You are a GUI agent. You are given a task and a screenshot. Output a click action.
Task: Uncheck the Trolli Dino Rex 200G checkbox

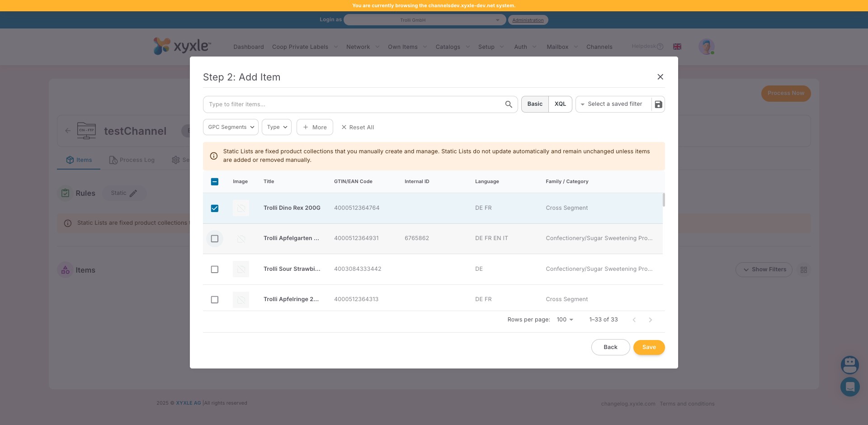click(215, 208)
